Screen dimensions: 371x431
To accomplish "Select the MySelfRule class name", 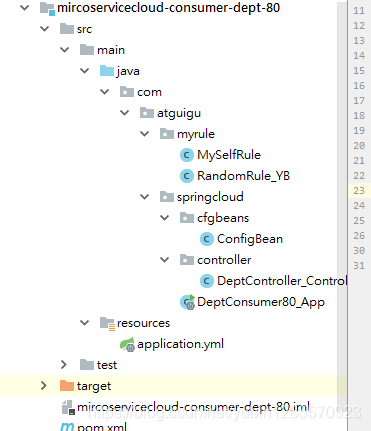I will click(x=229, y=155).
